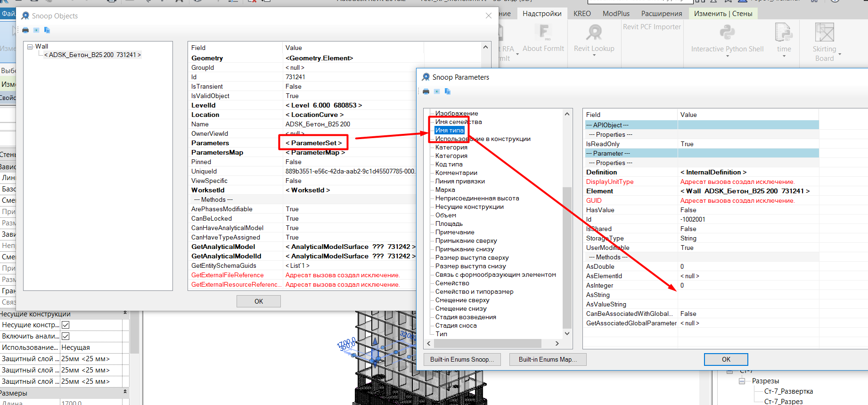Open the Interactive Python Shell dropdown arrow
This screenshot has height=405, width=868.
(727, 56)
